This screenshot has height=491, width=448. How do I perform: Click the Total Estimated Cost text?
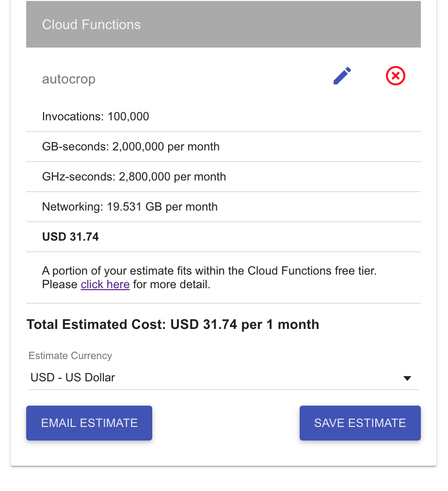[x=173, y=325]
